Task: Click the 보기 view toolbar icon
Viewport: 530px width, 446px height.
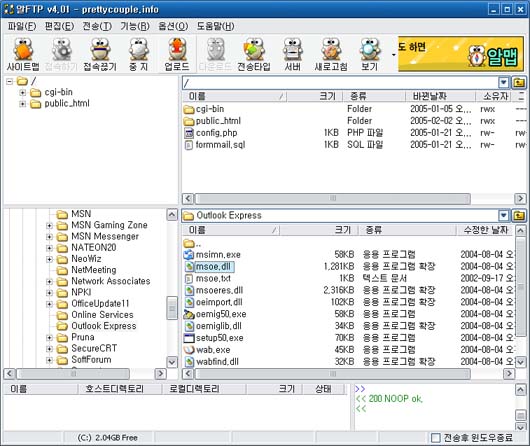Action: pyautogui.click(x=369, y=54)
